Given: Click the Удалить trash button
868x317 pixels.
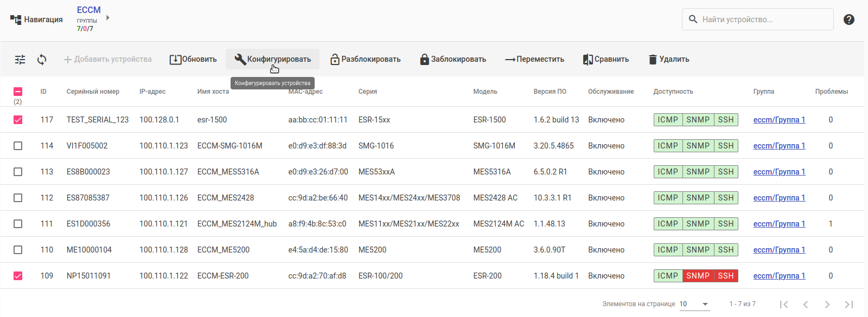Looking at the screenshot, I should pyautogui.click(x=668, y=60).
